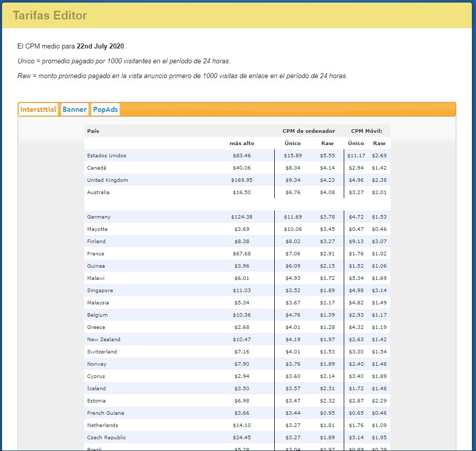
Task: Click the $11.03 Singapore value
Action: (242, 291)
